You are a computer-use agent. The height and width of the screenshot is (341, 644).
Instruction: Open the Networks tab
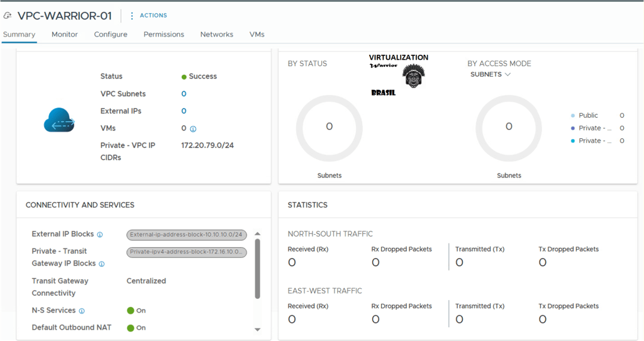tap(216, 35)
